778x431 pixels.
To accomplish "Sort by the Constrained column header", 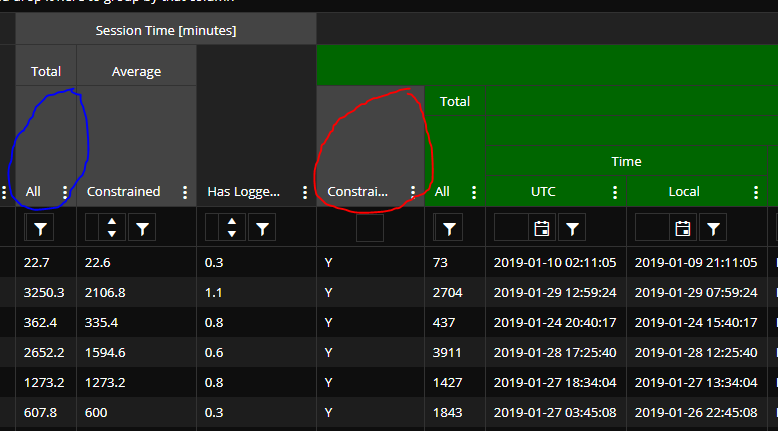I will coord(124,192).
